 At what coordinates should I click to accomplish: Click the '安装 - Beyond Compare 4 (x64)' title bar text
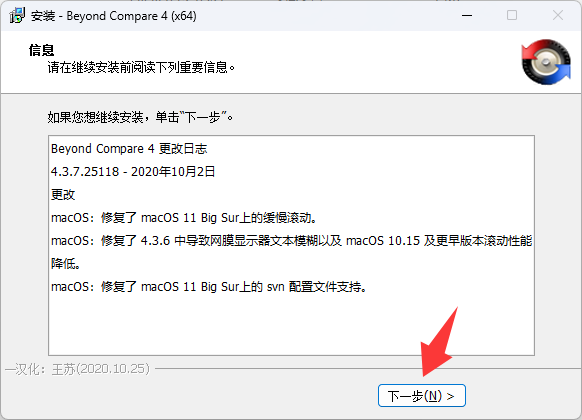[x=114, y=16]
